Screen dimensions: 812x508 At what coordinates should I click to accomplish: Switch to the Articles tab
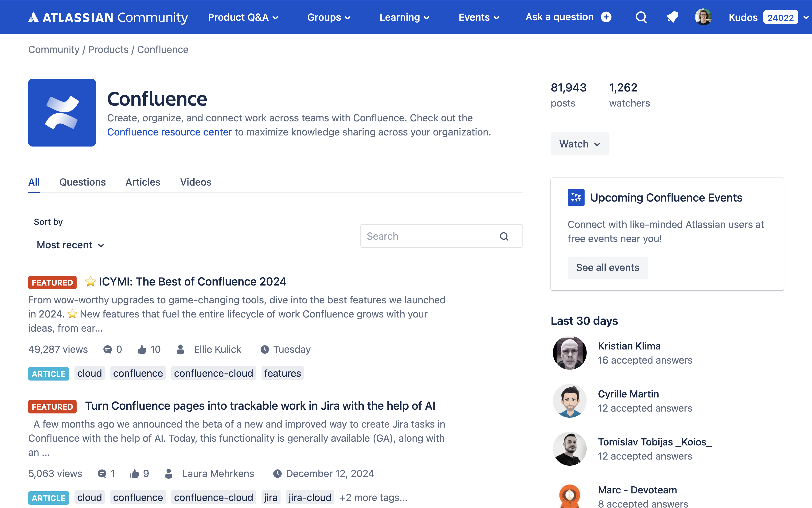[143, 182]
